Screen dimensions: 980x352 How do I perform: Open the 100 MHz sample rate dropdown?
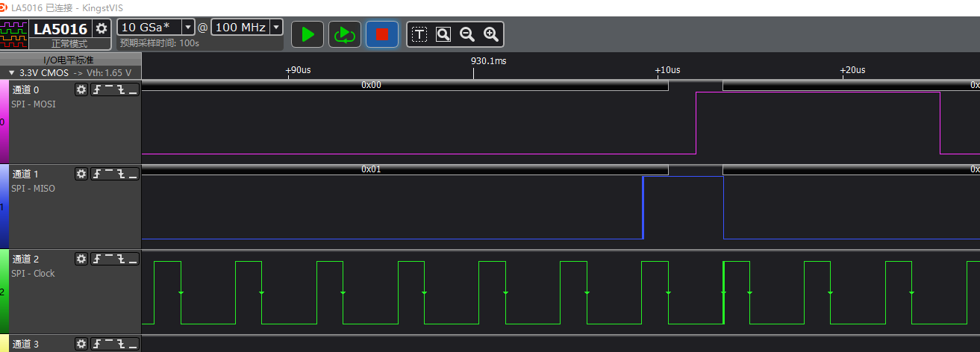[x=277, y=28]
